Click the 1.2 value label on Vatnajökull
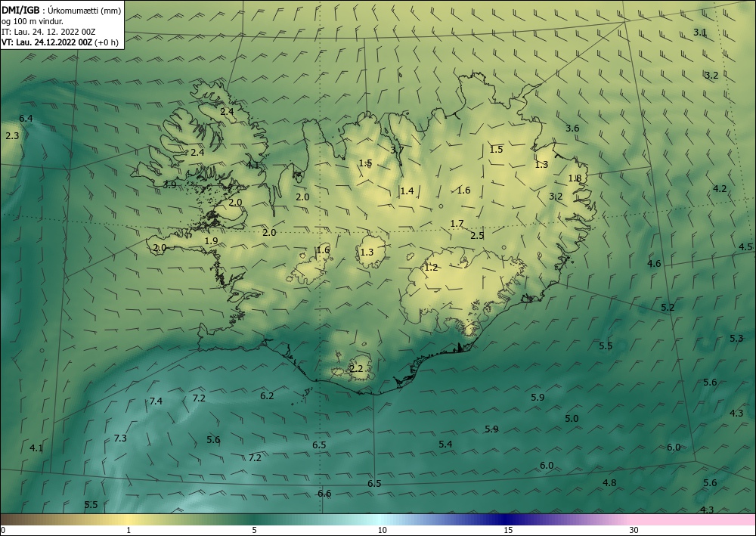This screenshot has width=756, height=536. point(431,268)
